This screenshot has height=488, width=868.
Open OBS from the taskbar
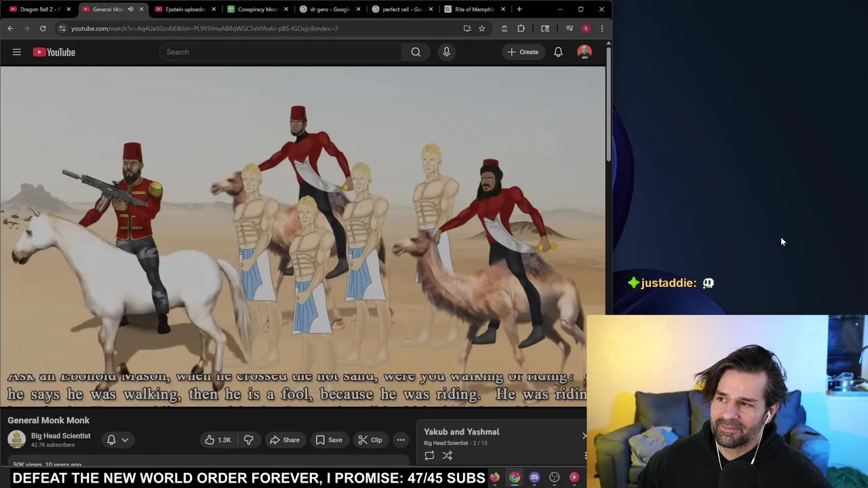(555, 478)
